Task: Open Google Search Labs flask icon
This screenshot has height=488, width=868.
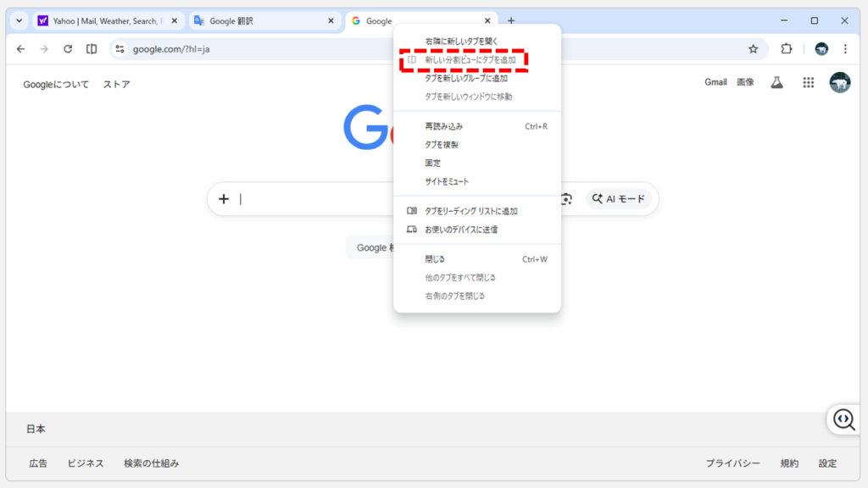Action: tap(777, 81)
